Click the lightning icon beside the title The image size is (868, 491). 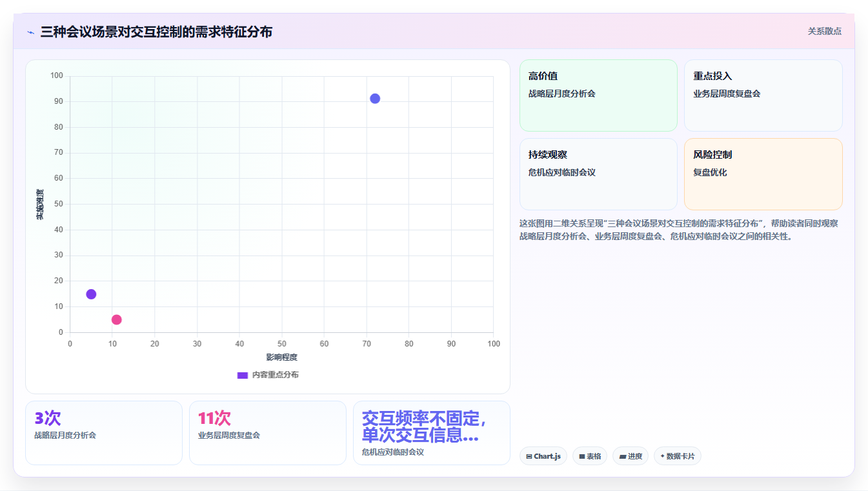point(30,32)
